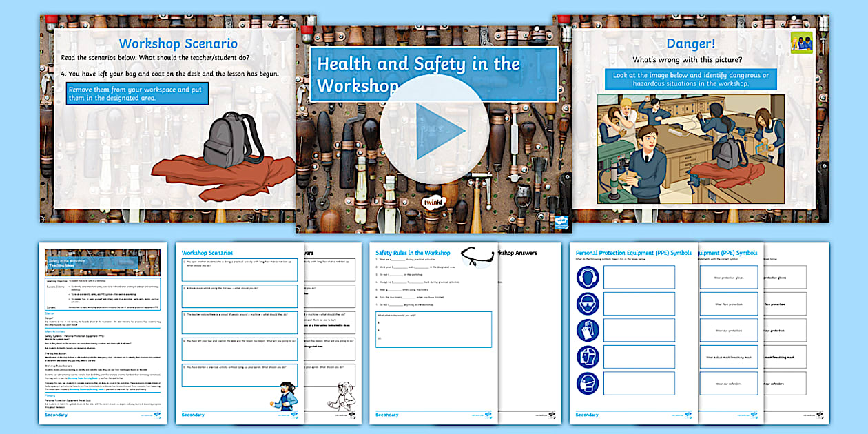Click the blank box beside the ear defenders symbol
868x434 pixels.
[639, 277]
